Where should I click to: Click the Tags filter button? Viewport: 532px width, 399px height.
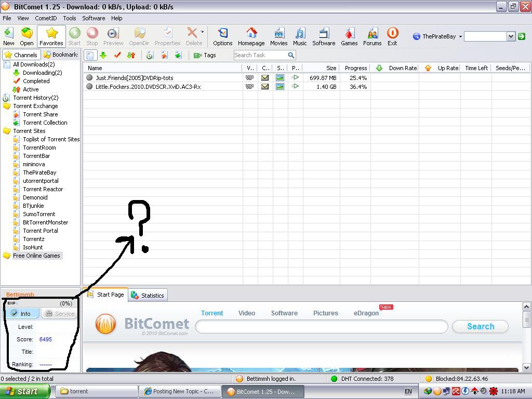[205, 55]
